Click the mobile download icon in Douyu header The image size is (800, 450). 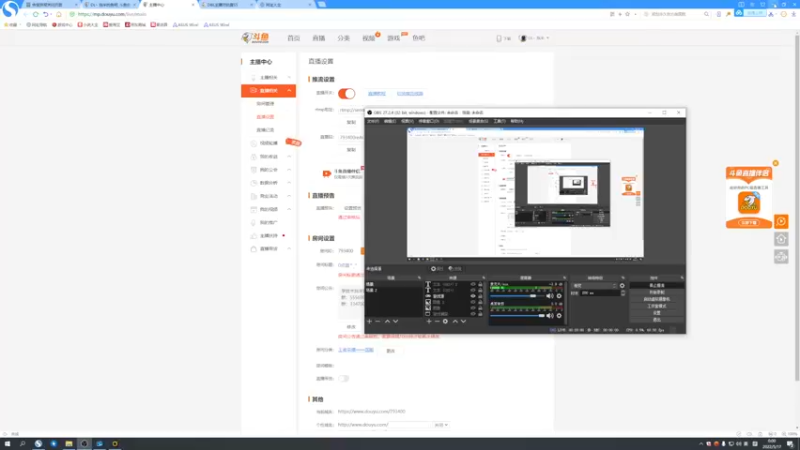tap(499, 38)
